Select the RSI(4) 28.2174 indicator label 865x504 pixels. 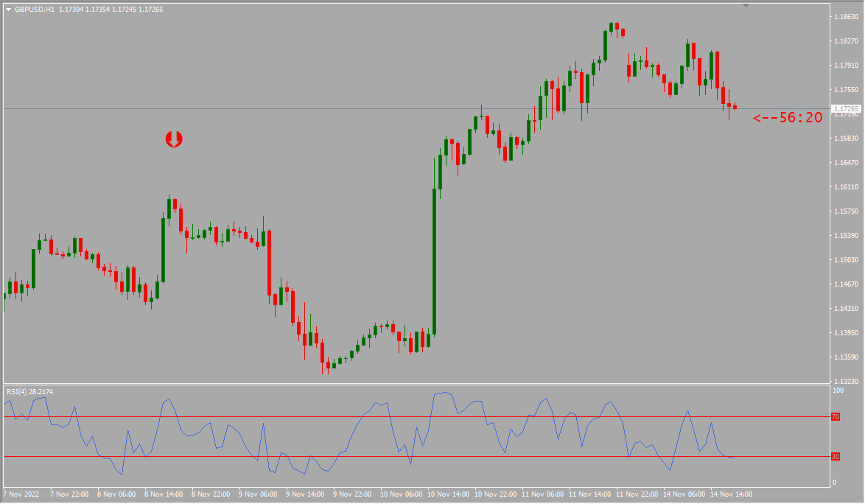point(29,391)
